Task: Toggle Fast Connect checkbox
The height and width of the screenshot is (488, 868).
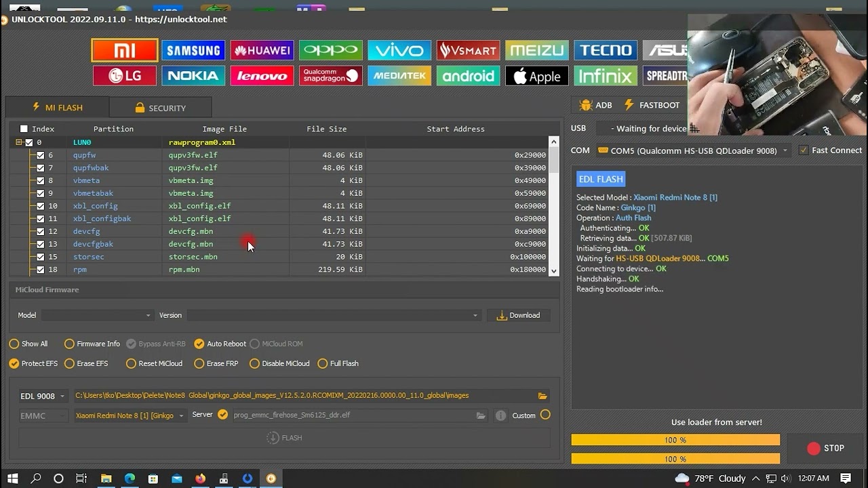Action: pyautogui.click(x=804, y=150)
